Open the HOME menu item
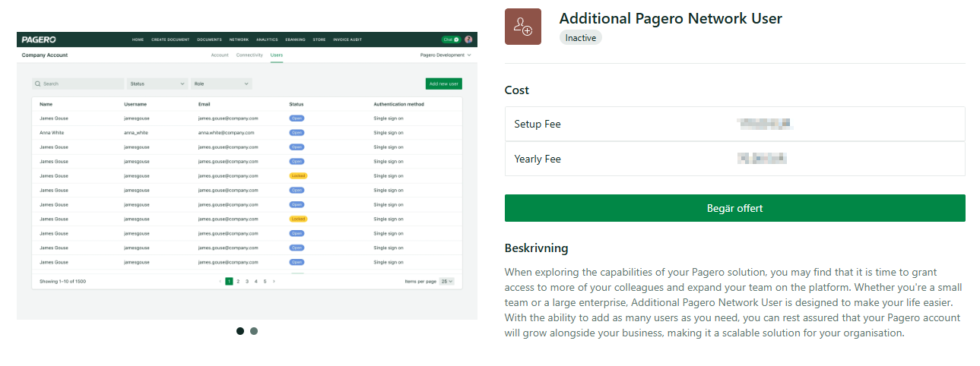 point(138,39)
